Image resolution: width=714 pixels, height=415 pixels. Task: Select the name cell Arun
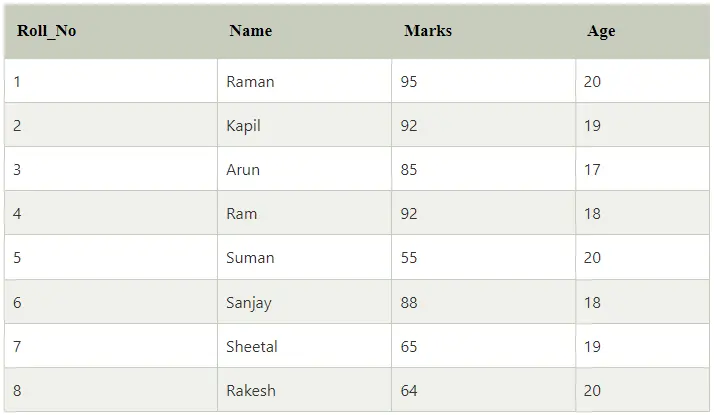click(x=304, y=169)
